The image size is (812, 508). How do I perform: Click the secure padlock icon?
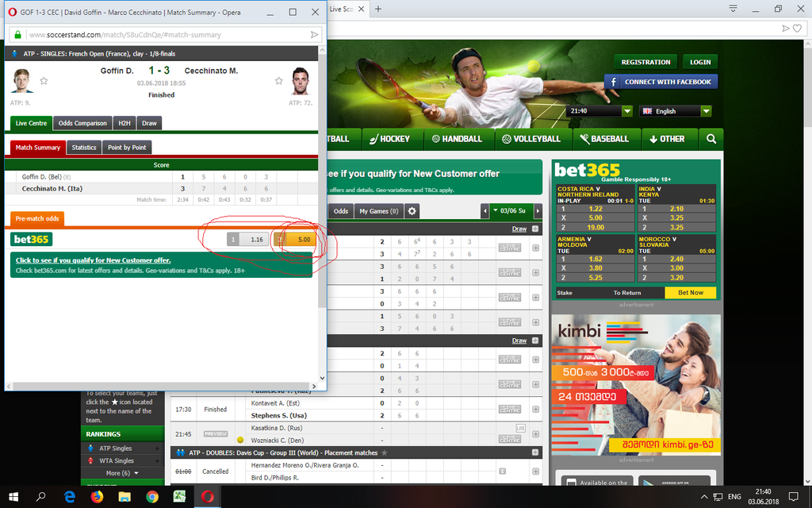[17, 35]
